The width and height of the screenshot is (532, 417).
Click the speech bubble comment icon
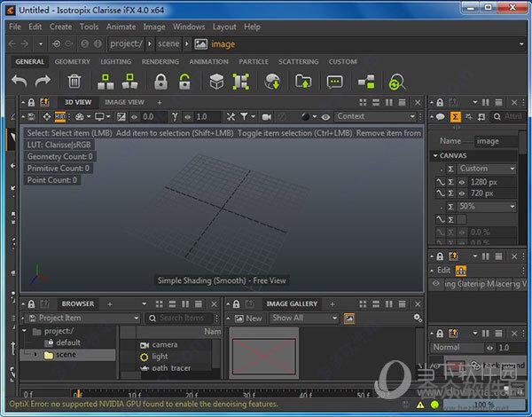click(x=334, y=82)
